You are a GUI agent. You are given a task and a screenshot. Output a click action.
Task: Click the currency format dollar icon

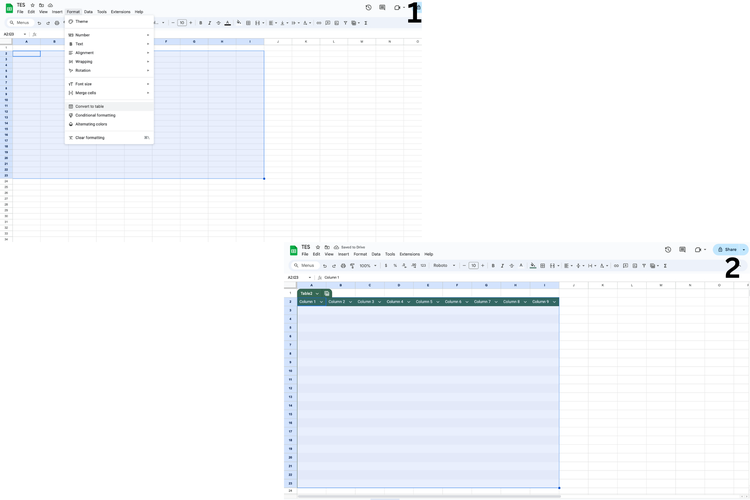pos(386,266)
